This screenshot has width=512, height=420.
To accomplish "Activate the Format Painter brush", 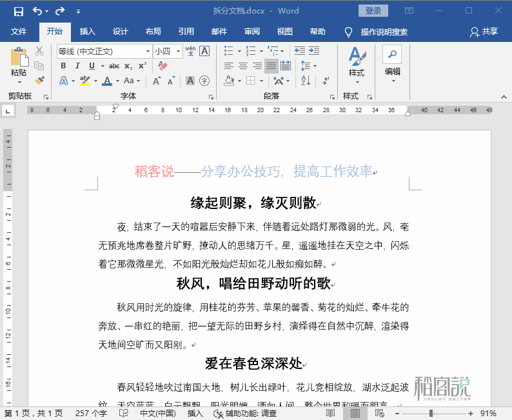I will 39,81.
